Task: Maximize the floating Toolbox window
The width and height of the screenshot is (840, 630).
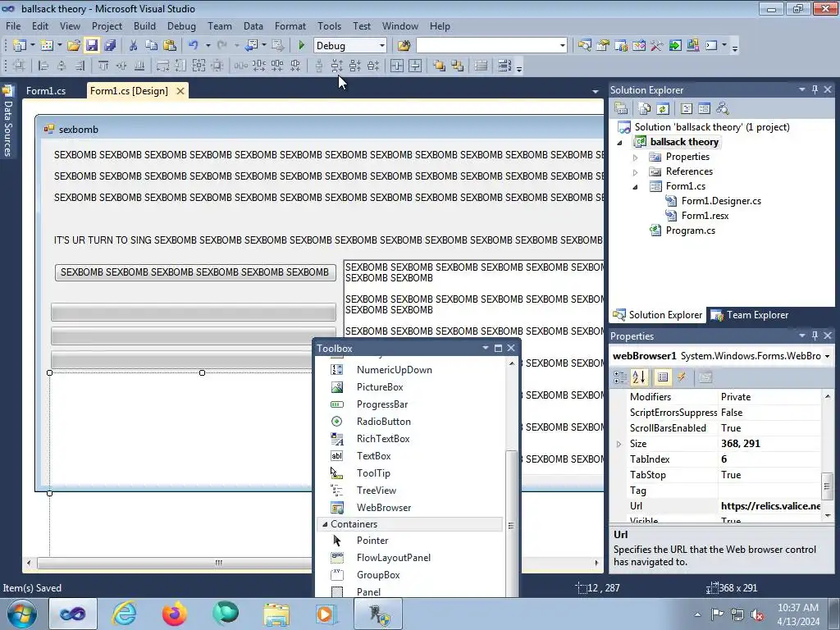Action: coord(498,348)
